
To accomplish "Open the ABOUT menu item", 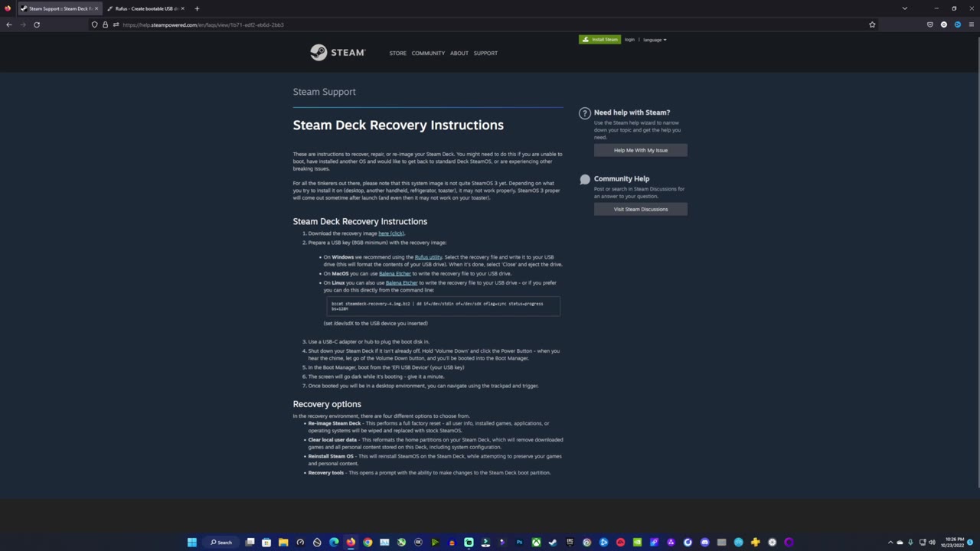I will click(459, 53).
